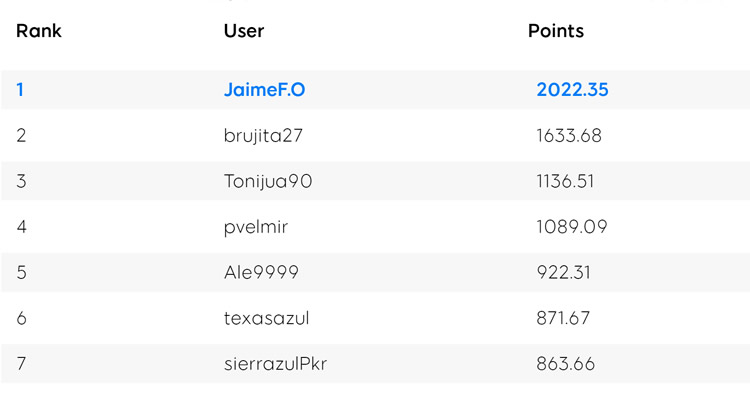Open the Ale9999 user entry
The image size is (750, 400).
[261, 273]
